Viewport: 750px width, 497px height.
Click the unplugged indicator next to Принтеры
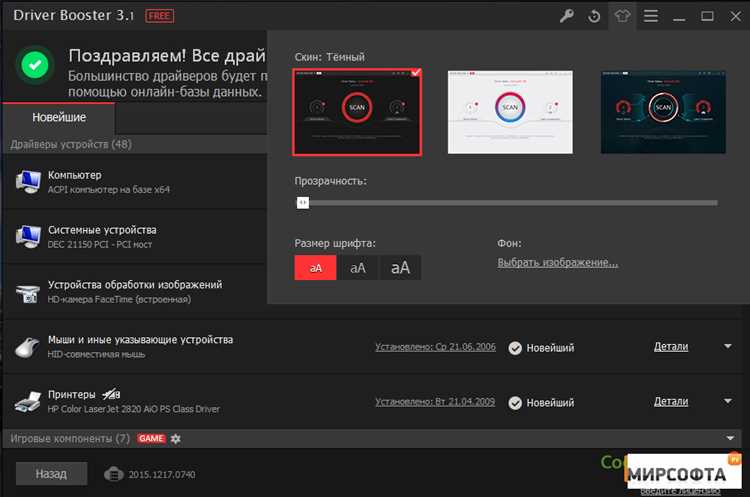pyautogui.click(x=111, y=395)
